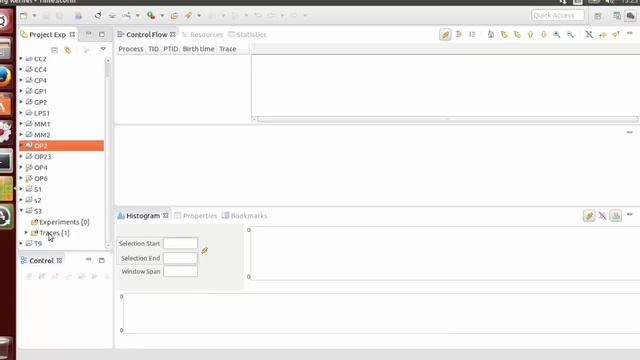The height and width of the screenshot is (360, 640).
Task: Click the Birth time column header
Action: click(x=198, y=49)
